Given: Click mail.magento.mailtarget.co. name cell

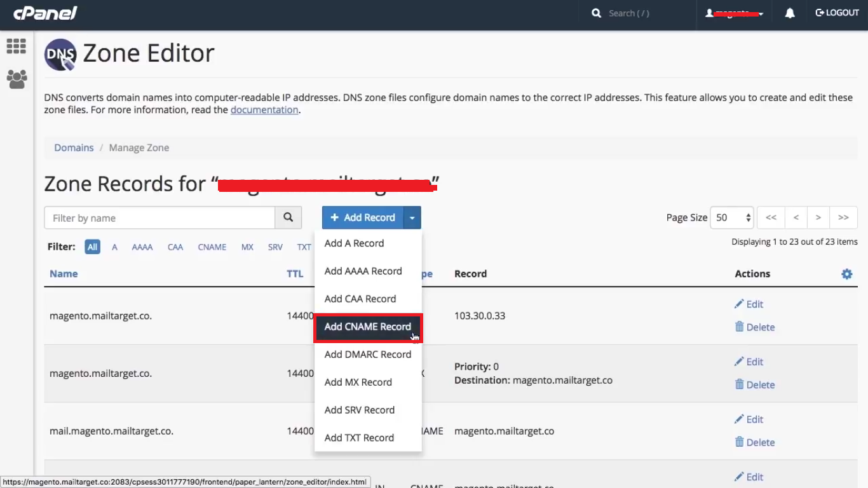Looking at the screenshot, I should 112,431.
